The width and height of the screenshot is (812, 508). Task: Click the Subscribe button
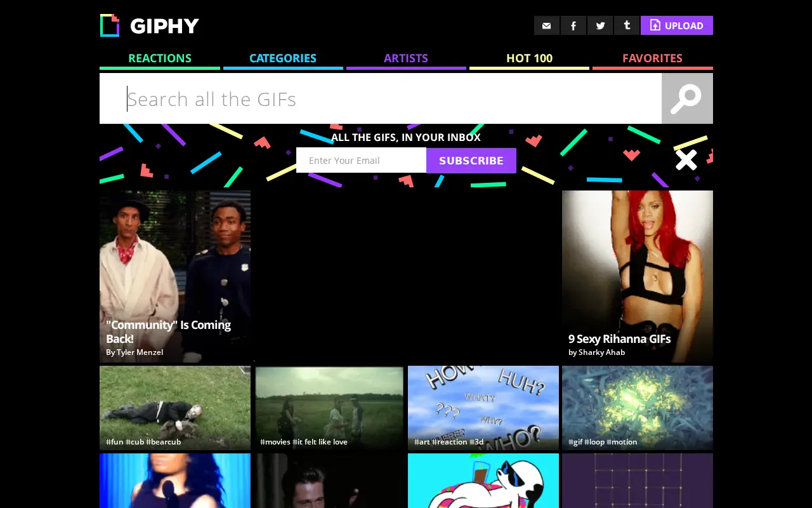pos(471,160)
